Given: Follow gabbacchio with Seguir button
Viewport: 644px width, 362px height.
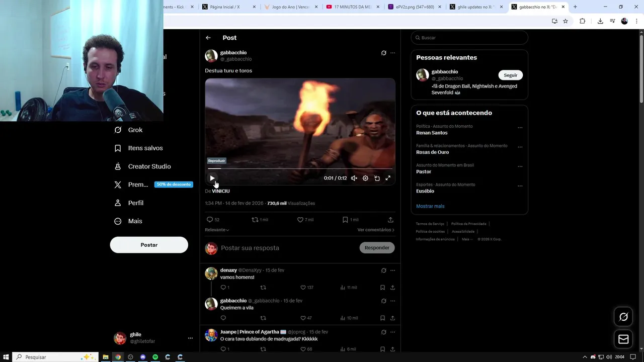Looking at the screenshot, I should tap(511, 75).
